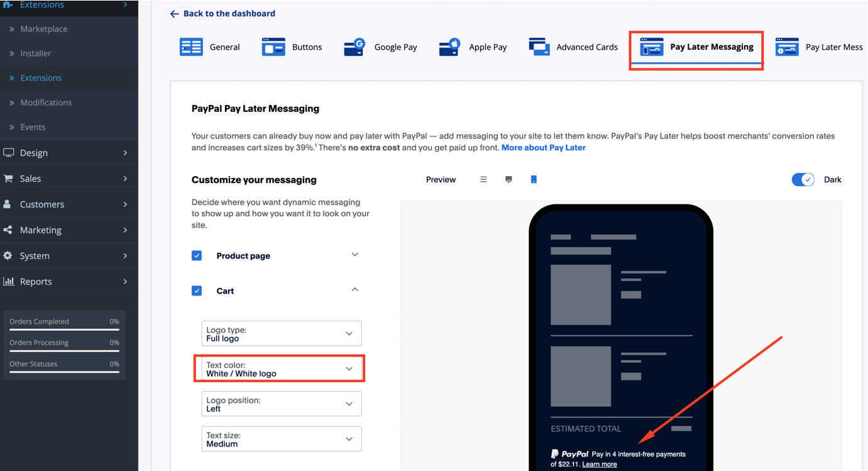Switch to the Google Pay tab

coord(380,47)
